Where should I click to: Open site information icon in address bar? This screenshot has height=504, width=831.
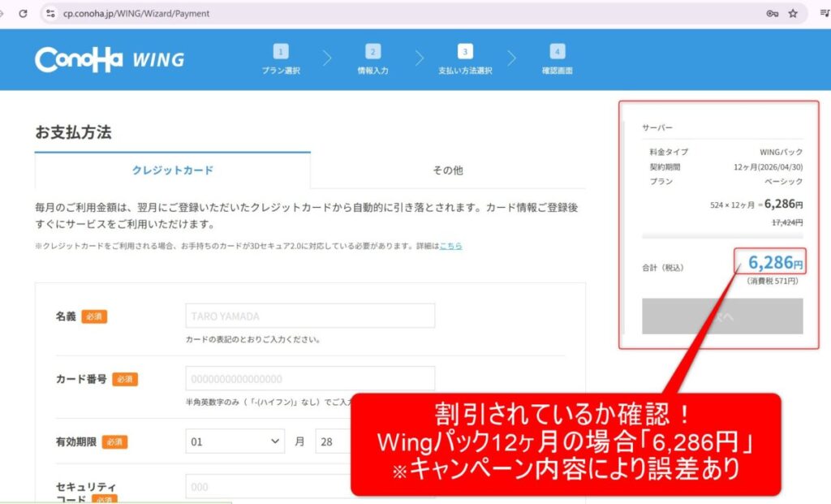coord(50,13)
